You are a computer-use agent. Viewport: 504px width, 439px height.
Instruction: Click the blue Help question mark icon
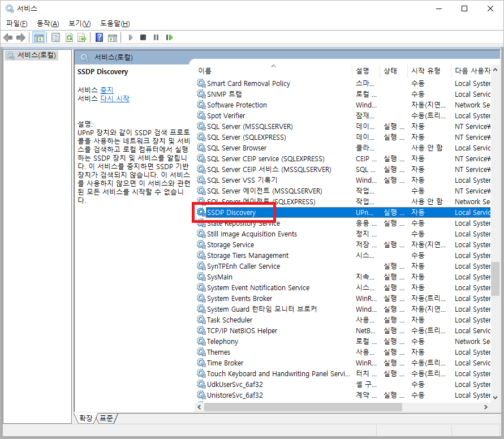click(100, 37)
